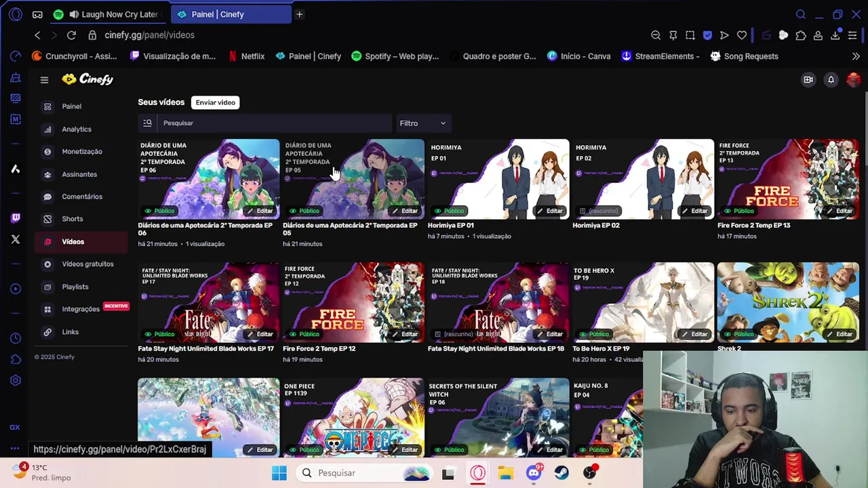Select Vídeos gratuitos in sidebar
This screenshot has width=868, height=488.
click(x=81, y=264)
